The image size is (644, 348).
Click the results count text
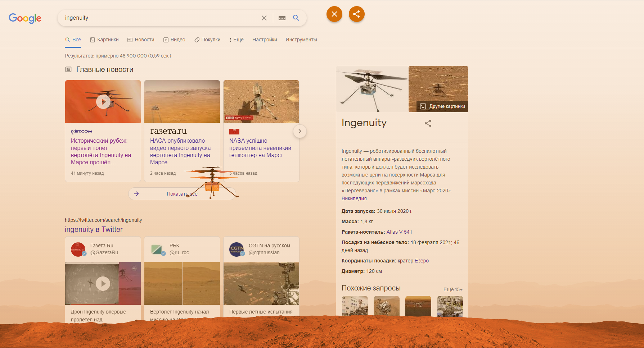(x=118, y=56)
